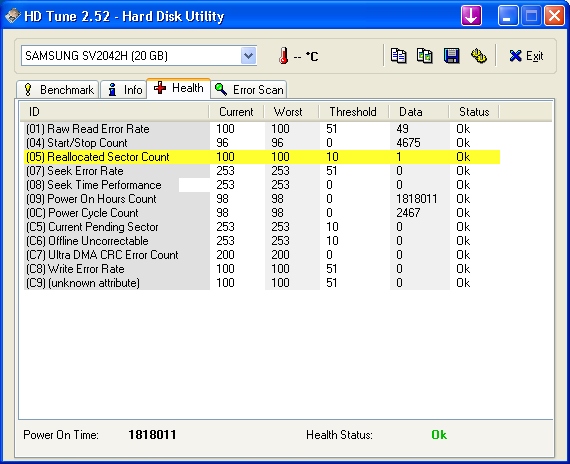The width and height of the screenshot is (570, 464).
Task: Open the Error Scan tab
Action: 249,89
